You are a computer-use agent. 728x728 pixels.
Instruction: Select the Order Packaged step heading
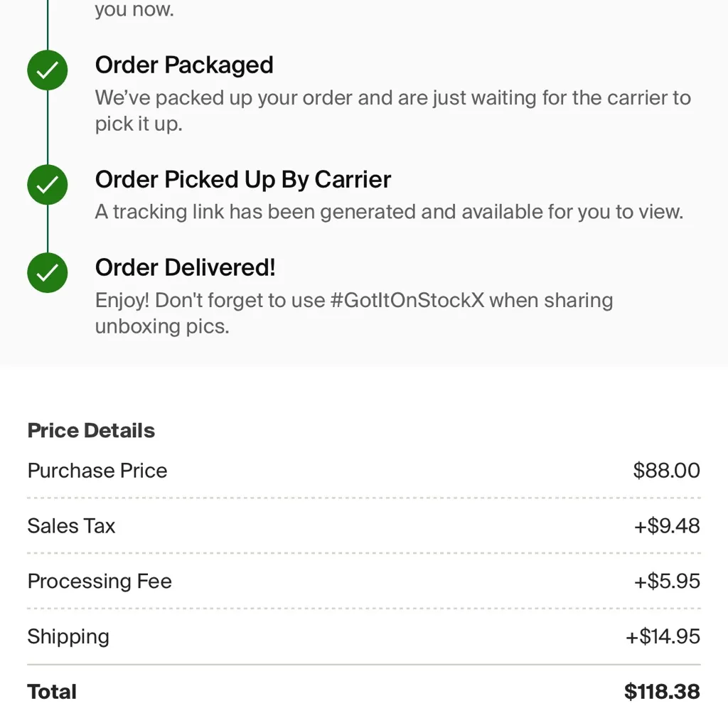(184, 65)
